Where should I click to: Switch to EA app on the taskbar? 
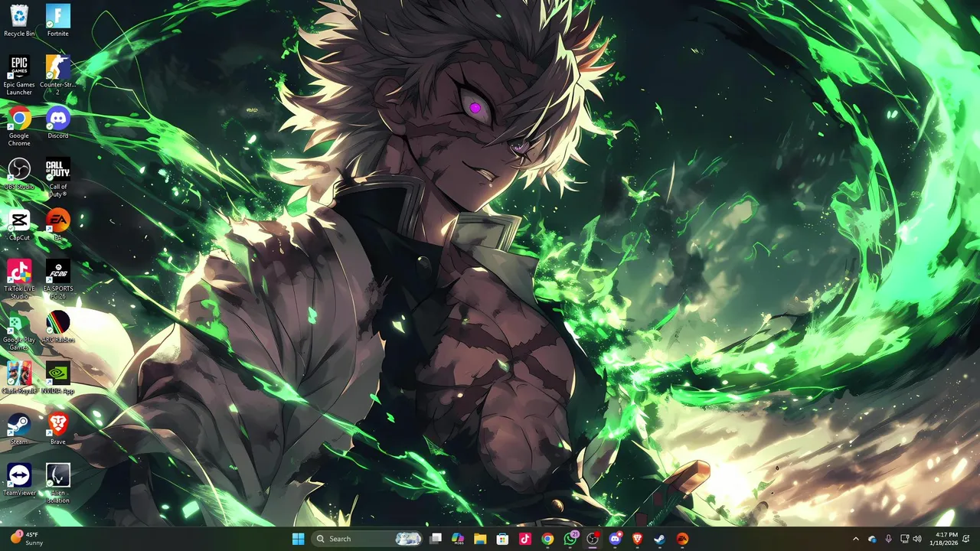click(682, 539)
